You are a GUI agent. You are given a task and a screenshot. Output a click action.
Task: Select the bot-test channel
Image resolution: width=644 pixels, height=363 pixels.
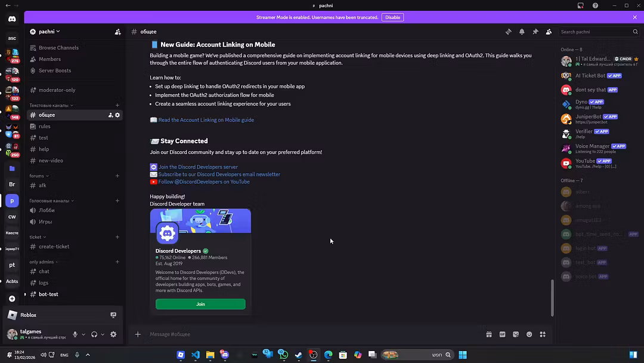[75, 294]
